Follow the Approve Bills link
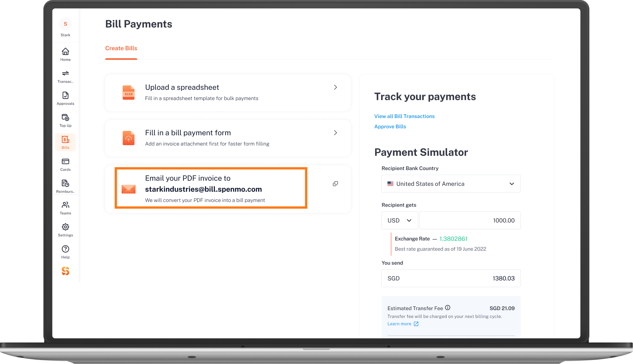 click(x=390, y=126)
